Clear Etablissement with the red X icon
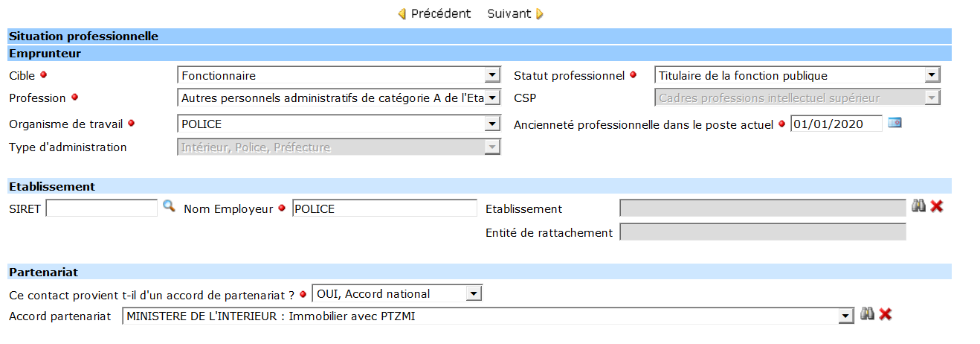 pyautogui.click(x=936, y=206)
